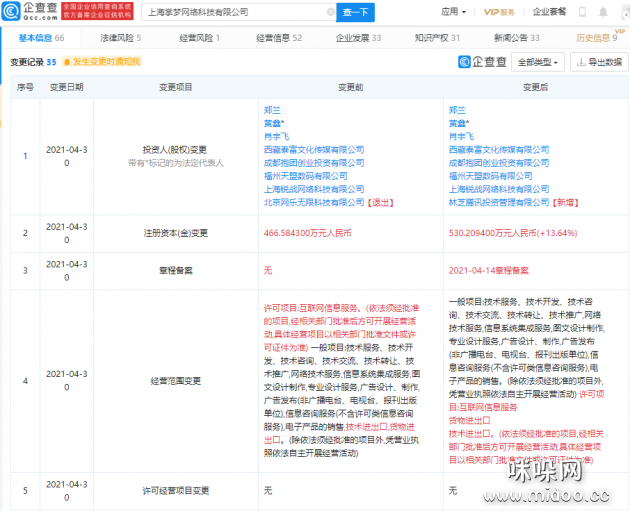Click 530.209400万元人民币 value
Image resolution: width=630 pixels, height=511 pixels.
[513, 233]
